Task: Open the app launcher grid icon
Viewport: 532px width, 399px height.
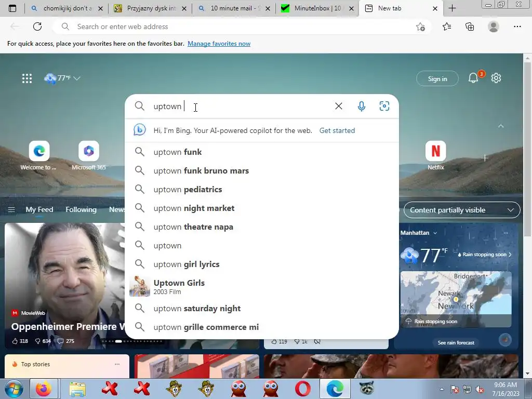Action: coord(27,78)
